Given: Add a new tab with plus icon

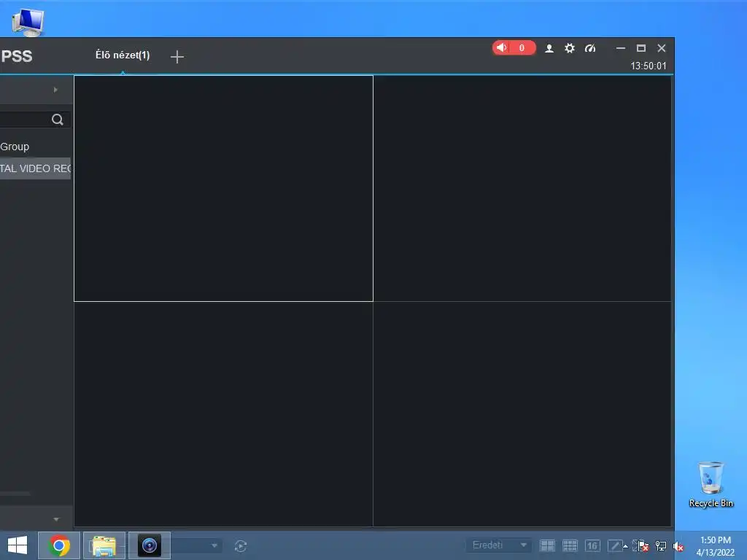Looking at the screenshot, I should pyautogui.click(x=177, y=57).
